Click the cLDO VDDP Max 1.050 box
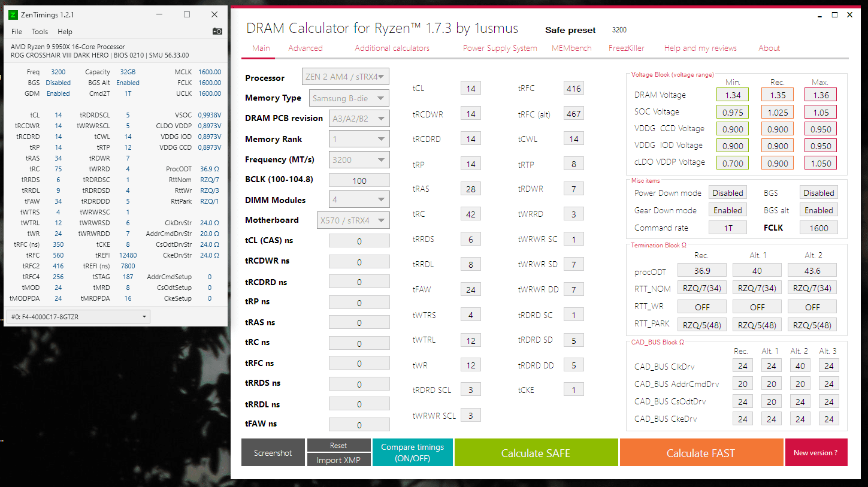Image resolution: width=868 pixels, height=487 pixels. (821, 163)
